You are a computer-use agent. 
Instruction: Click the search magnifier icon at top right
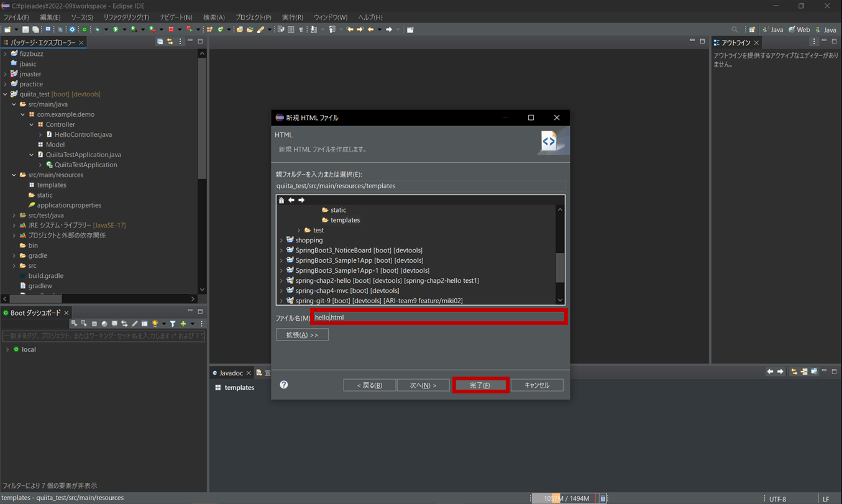click(734, 29)
